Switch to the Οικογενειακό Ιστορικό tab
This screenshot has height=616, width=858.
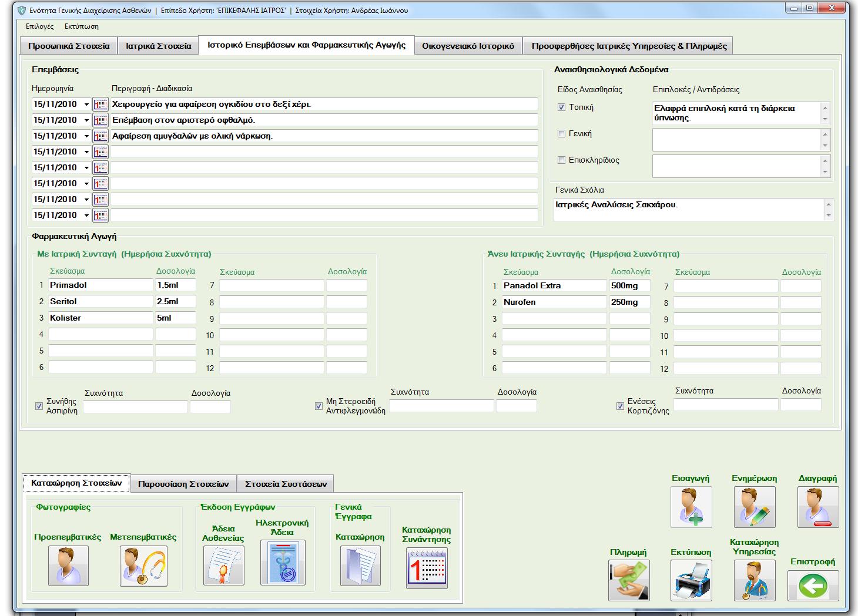(x=468, y=46)
